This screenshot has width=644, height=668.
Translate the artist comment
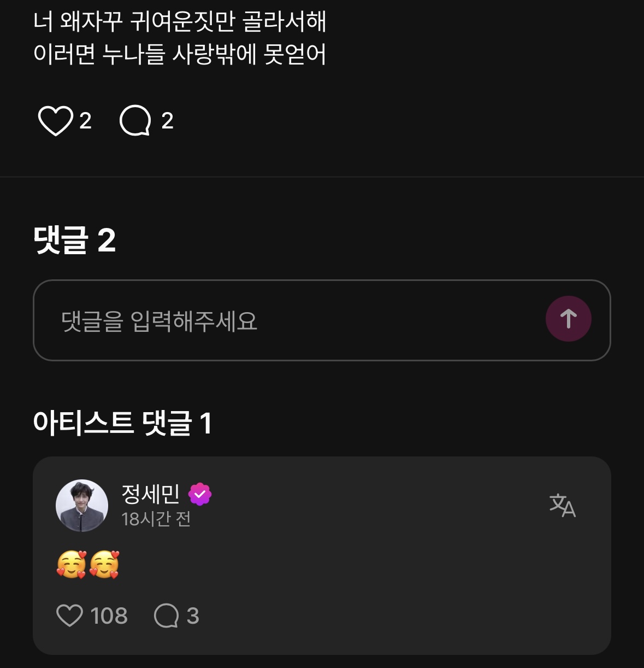point(562,505)
